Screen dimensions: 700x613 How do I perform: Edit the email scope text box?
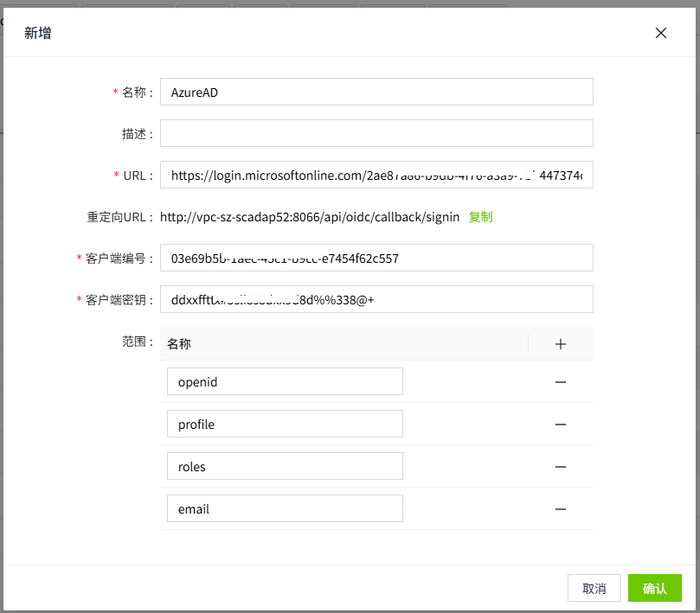pyautogui.click(x=285, y=509)
